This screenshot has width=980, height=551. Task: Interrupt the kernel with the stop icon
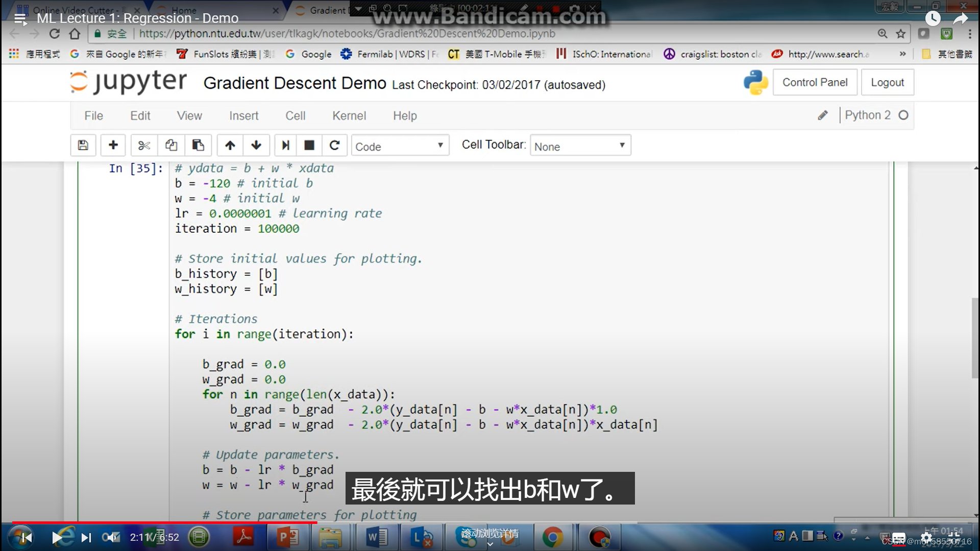(x=309, y=146)
